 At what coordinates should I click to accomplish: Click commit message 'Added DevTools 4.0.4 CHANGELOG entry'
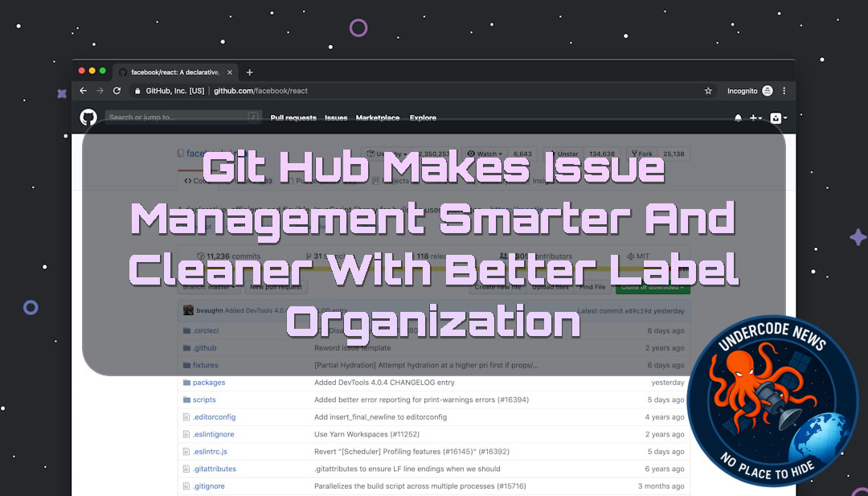click(384, 383)
